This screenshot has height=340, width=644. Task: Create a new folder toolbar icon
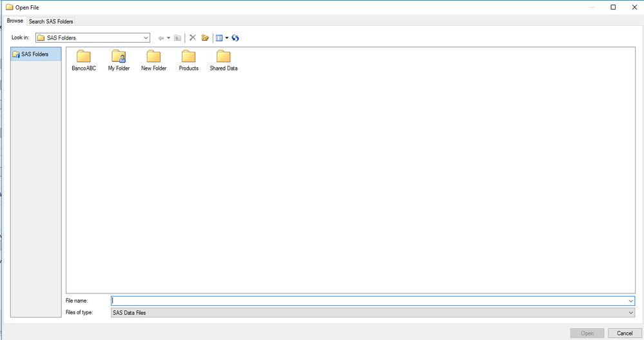pyautogui.click(x=205, y=38)
